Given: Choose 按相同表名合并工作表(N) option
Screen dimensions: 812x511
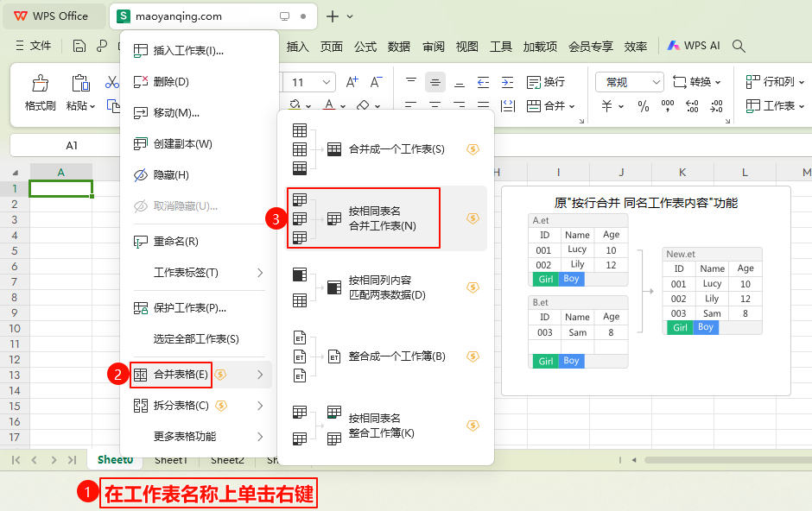Looking at the screenshot, I should click(x=382, y=218).
